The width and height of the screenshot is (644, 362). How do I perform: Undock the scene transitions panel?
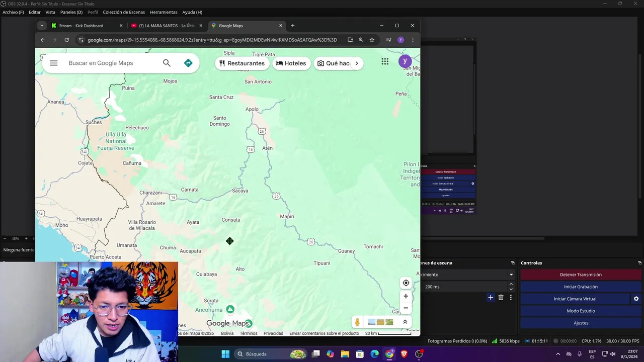(x=513, y=263)
